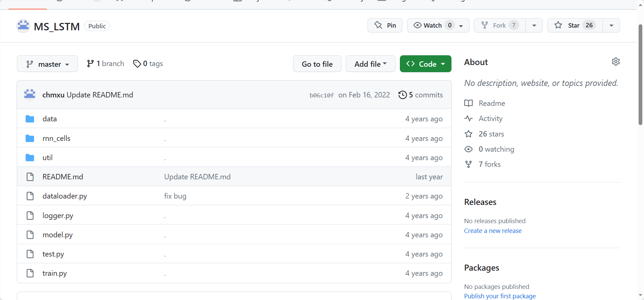Image resolution: width=644 pixels, height=300 pixels.
Task: Open model.py file
Action: [57, 235]
